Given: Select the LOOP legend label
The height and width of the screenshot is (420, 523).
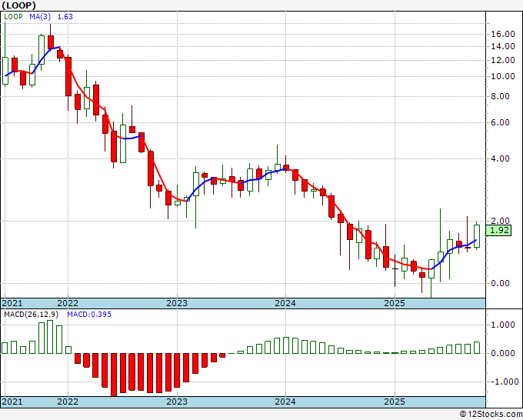Looking at the screenshot, I should pyautogui.click(x=13, y=17).
